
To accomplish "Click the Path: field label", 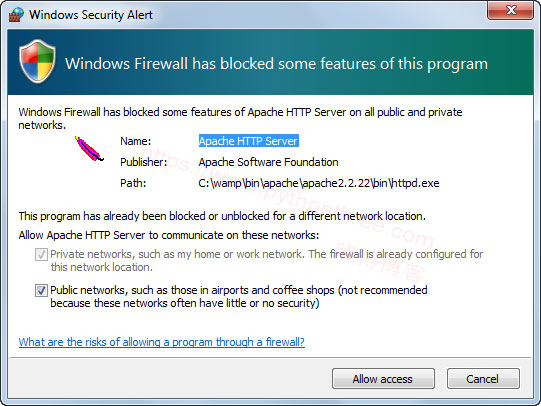I will (133, 183).
